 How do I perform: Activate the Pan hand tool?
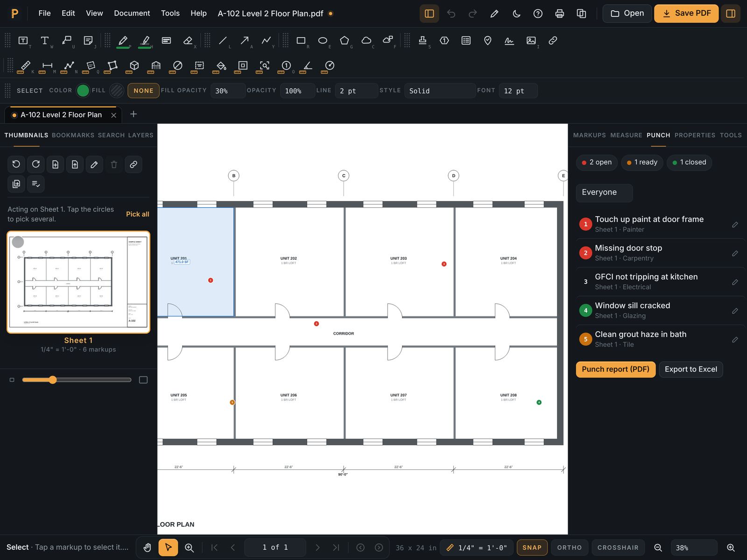click(147, 547)
